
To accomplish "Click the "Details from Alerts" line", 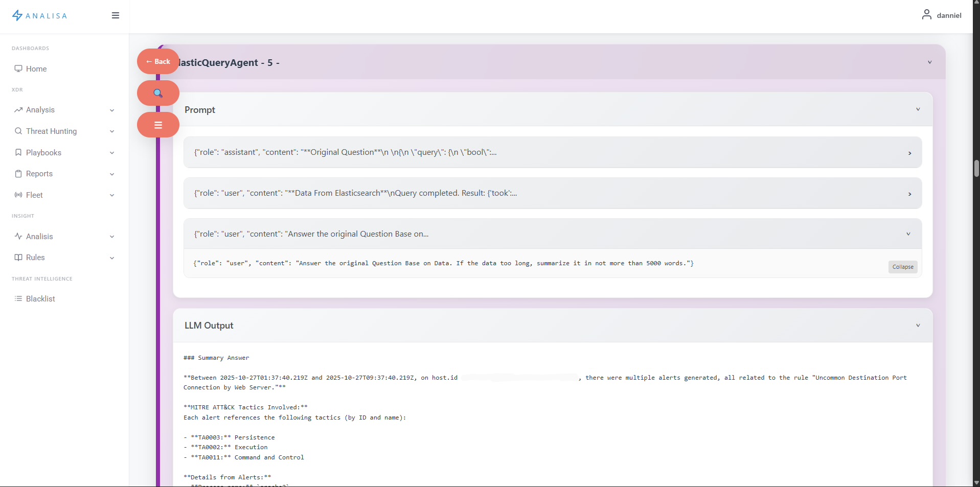I will (227, 477).
